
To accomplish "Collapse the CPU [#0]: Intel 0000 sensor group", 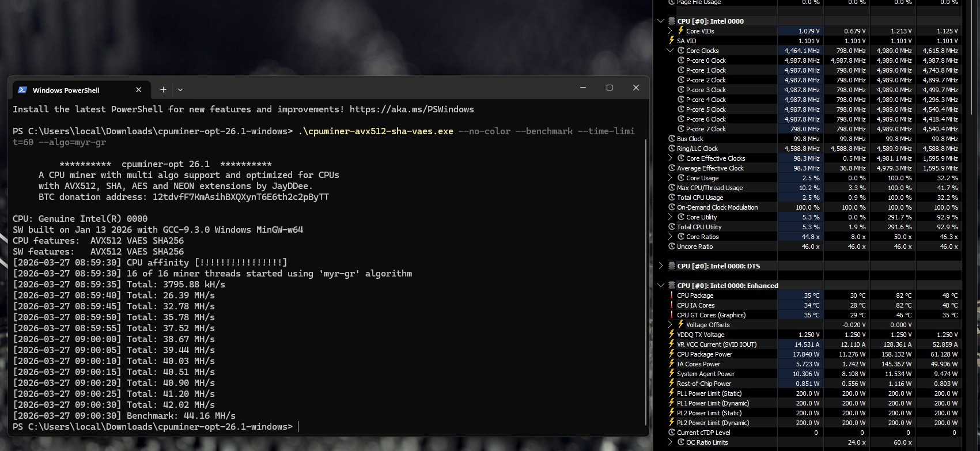I will [661, 21].
